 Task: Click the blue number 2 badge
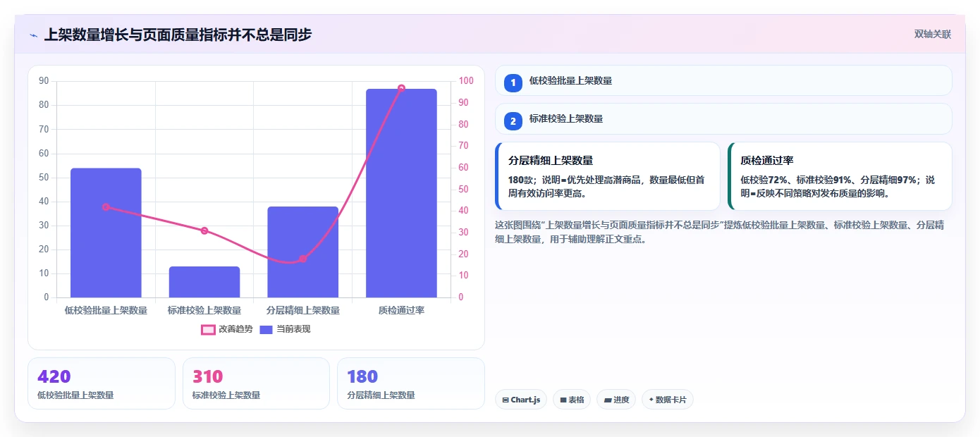click(513, 121)
